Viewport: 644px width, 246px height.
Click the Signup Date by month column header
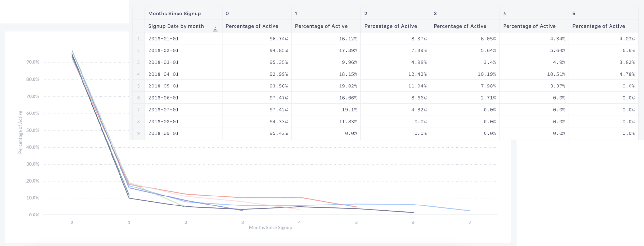click(x=176, y=26)
